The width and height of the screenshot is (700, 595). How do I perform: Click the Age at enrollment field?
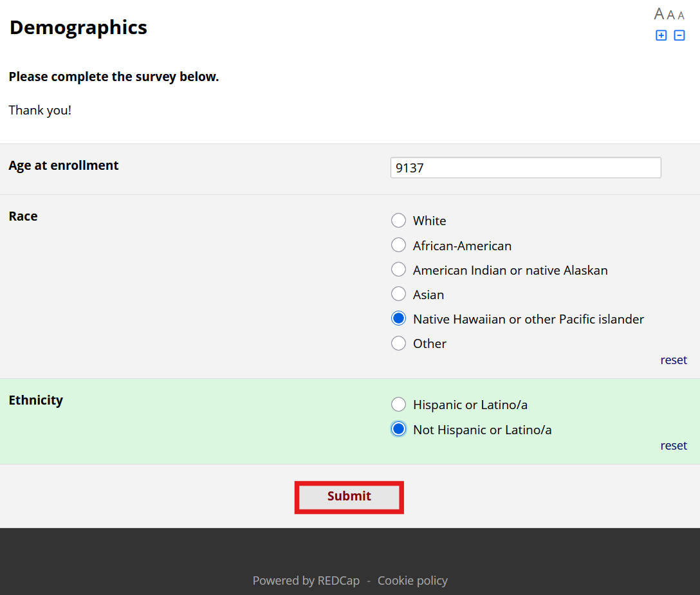(526, 168)
